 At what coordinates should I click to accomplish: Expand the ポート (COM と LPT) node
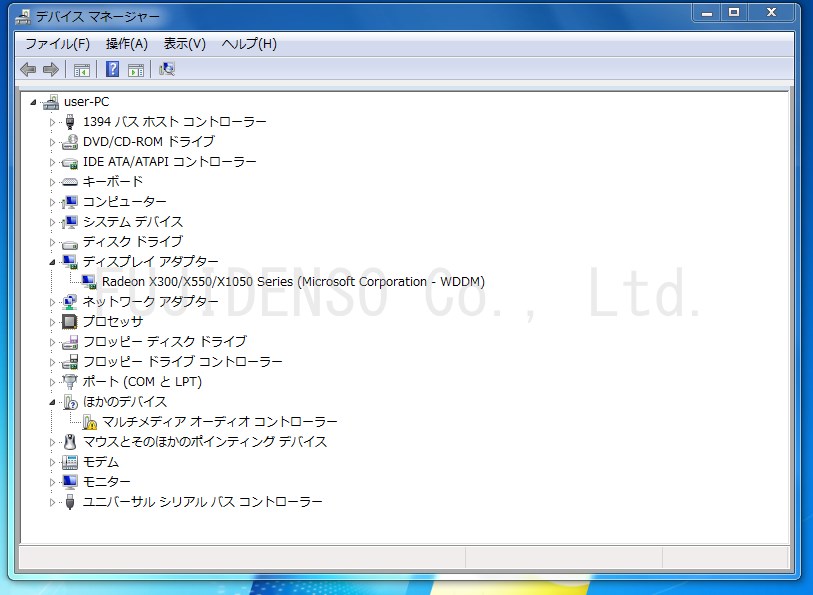click(x=52, y=382)
